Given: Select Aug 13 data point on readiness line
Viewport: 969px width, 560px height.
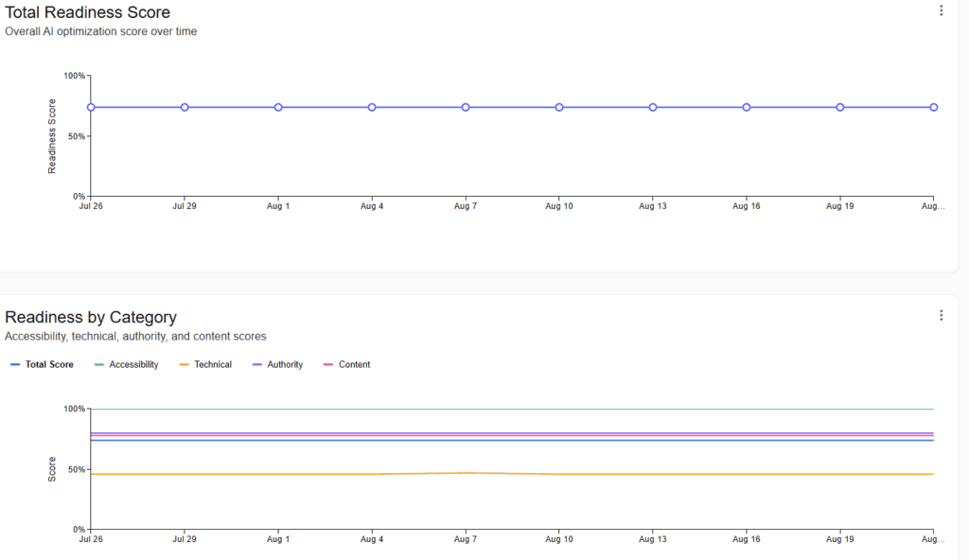Looking at the screenshot, I should pos(653,108).
